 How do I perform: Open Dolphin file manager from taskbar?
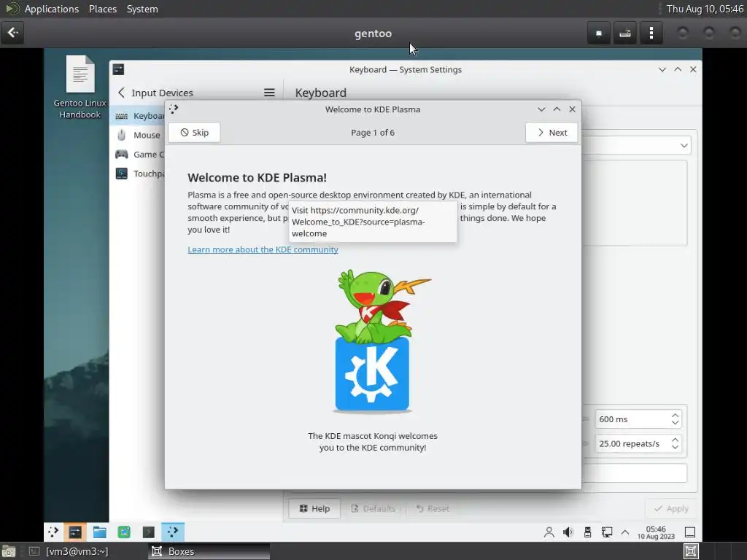click(99, 532)
